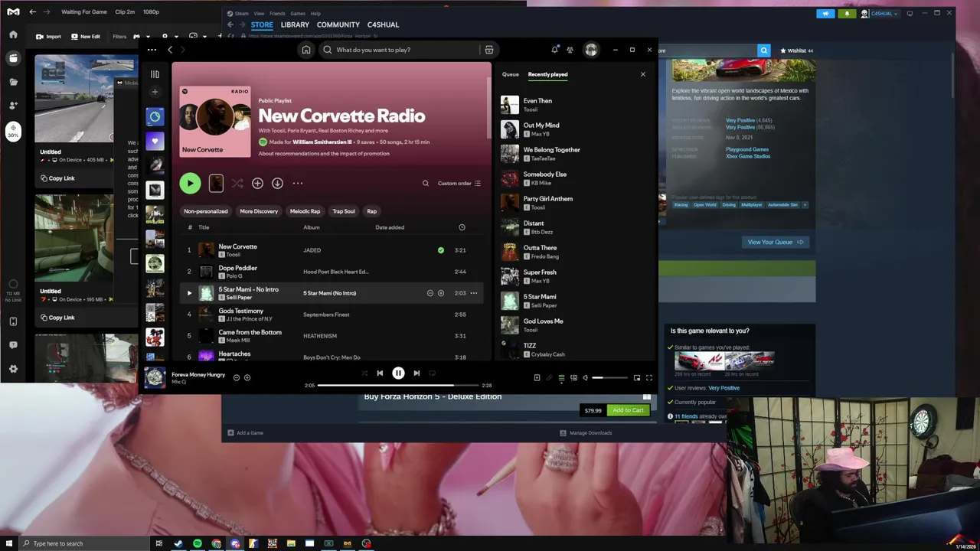Image resolution: width=980 pixels, height=551 pixels.
Task: Open Spotify profile avatar menu
Action: tap(591, 50)
